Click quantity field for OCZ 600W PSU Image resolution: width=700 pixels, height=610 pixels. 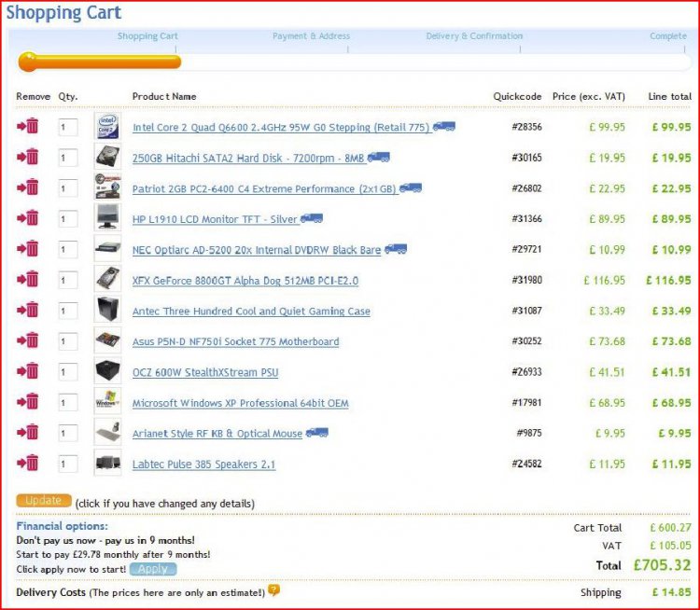pos(68,372)
